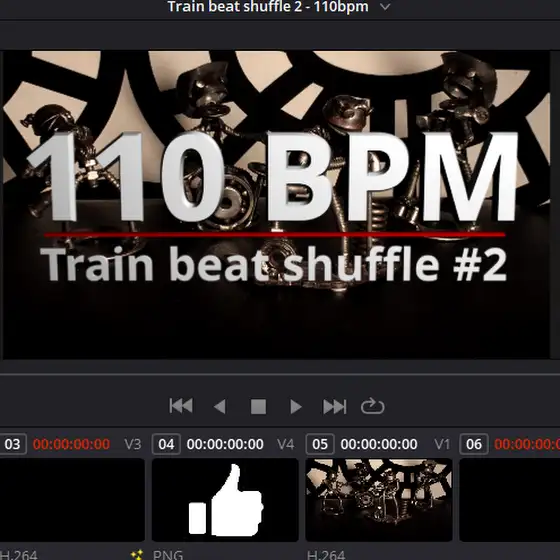Image resolution: width=560 pixels, height=560 pixels.
Task: Select the black clip 03 thumbnail
Action: coord(72,500)
